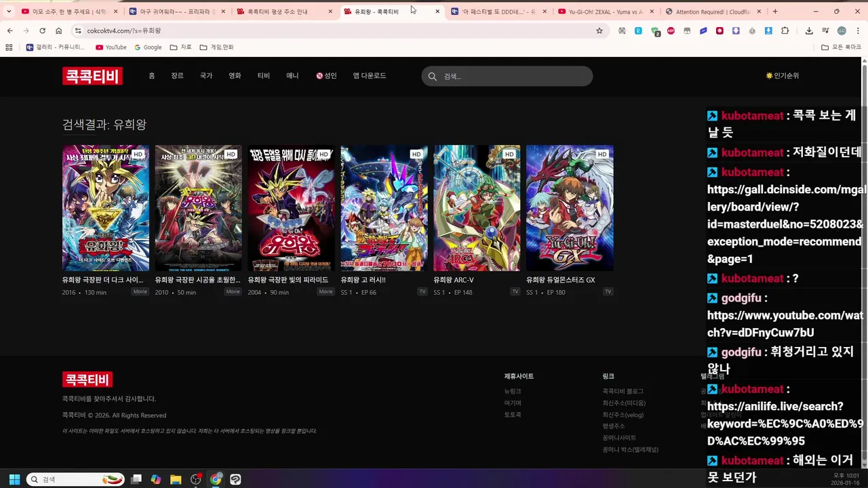Open a new browser tab
Viewport: 868px width, 488px height.
click(x=775, y=12)
